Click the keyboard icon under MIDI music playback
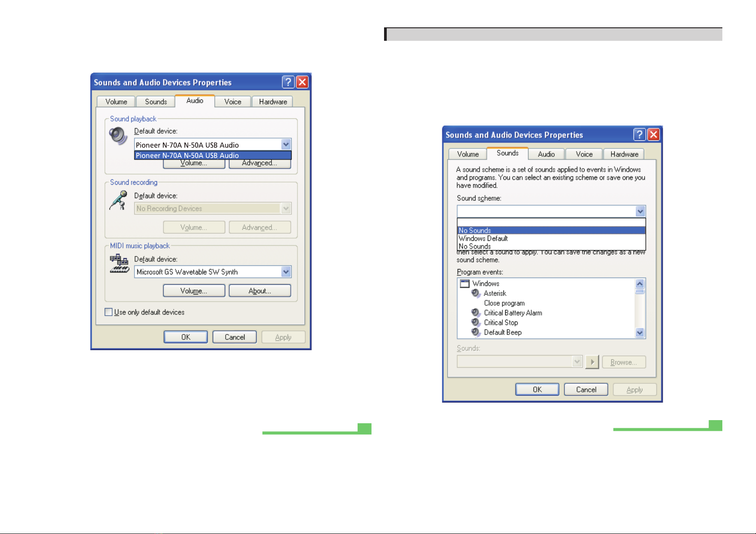This screenshot has height=534, width=756. coord(119,264)
